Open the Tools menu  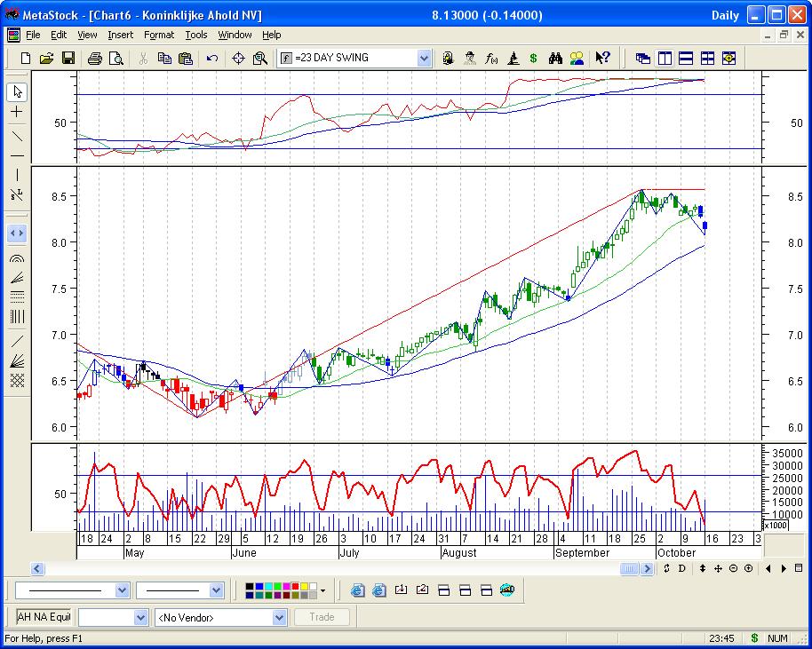(196, 35)
